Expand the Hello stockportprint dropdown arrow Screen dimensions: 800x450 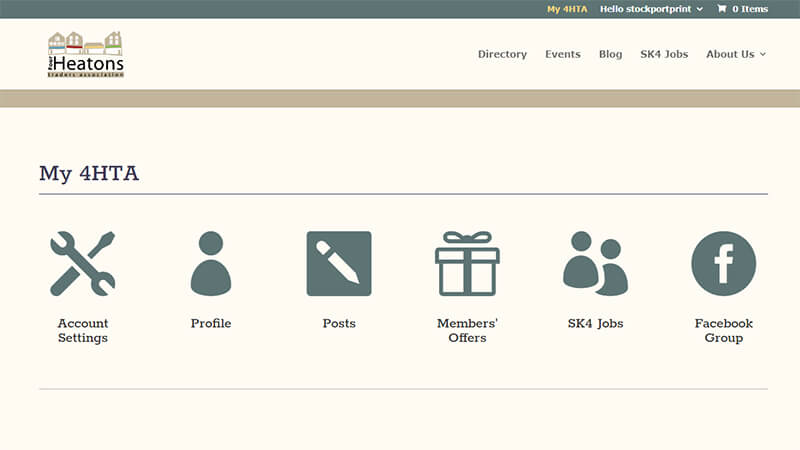pyautogui.click(x=699, y=9)
